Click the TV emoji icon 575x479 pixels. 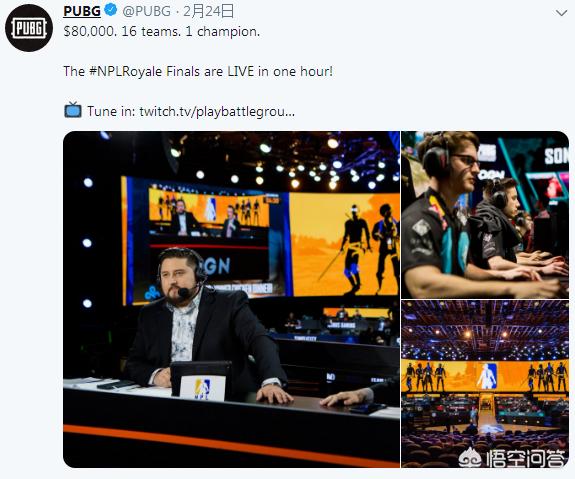[x=73, y=110]
